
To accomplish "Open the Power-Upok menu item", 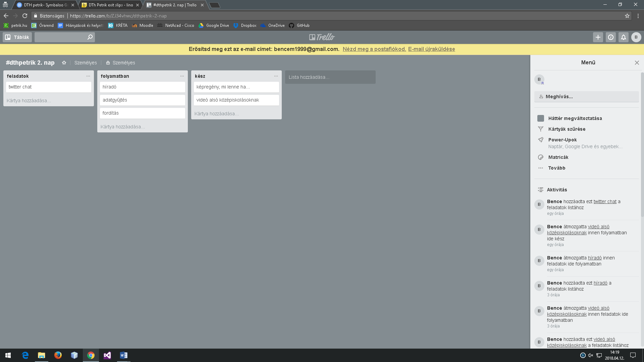I will 562,140.
